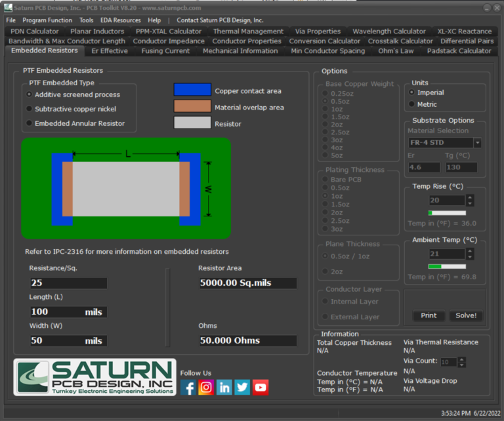Click the Resistance/Sq. input field

tap(68, 283)
